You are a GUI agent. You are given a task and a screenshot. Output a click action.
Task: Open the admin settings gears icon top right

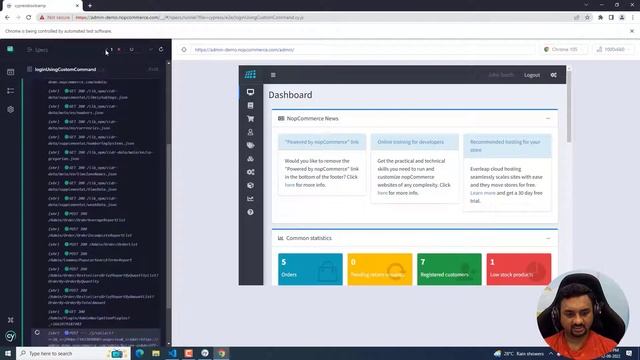(x=553, y=75)
